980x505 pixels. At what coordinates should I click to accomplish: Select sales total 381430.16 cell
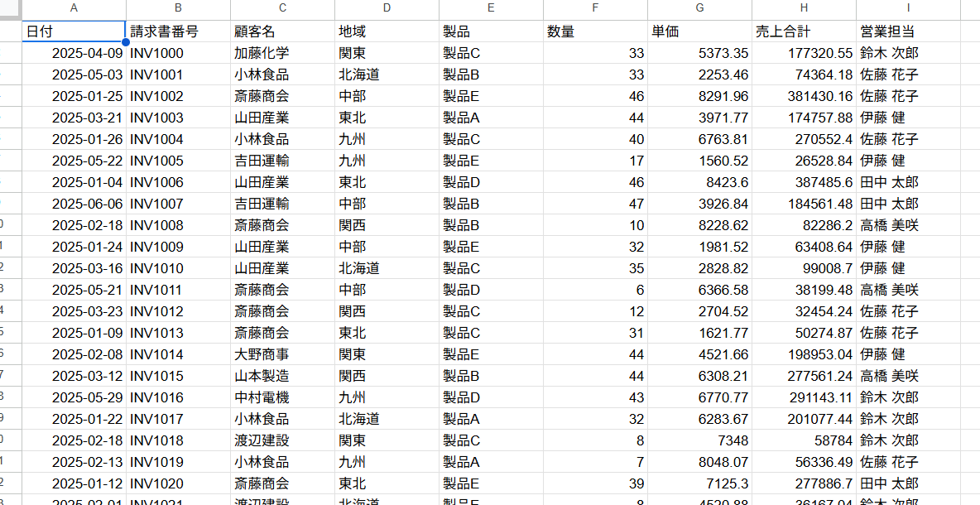click(x=804, y=96)
